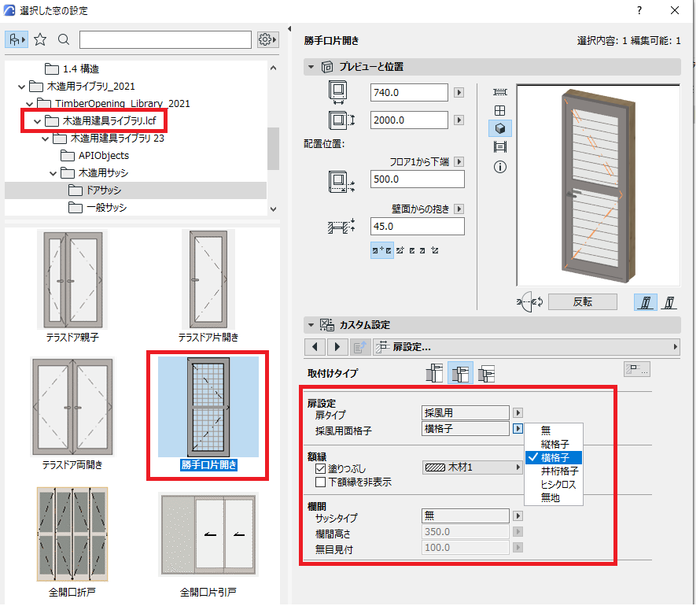Select 井桁格子 from the menu
This screenshot has width=700, height=606.
(554, 471)
